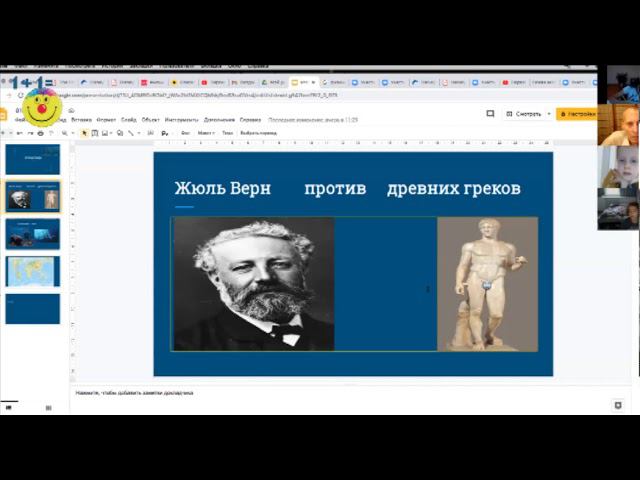Open the Объект menu

(x=151, y=120)
